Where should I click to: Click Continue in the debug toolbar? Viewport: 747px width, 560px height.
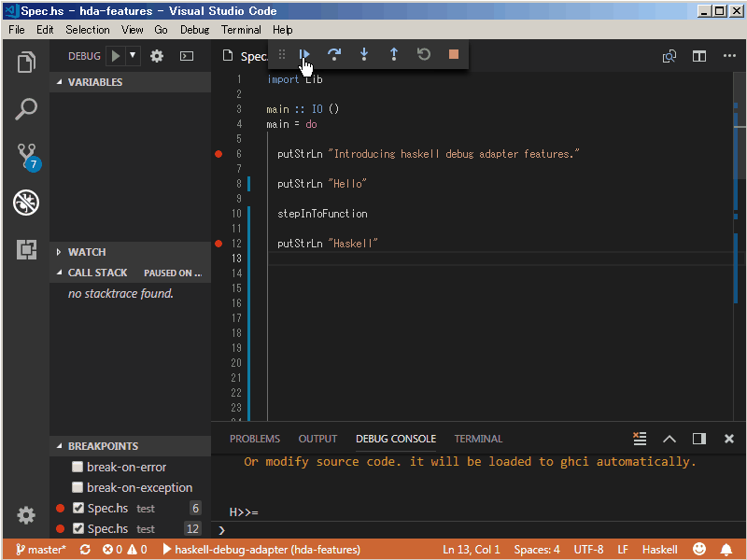click(x=304, y=54)
